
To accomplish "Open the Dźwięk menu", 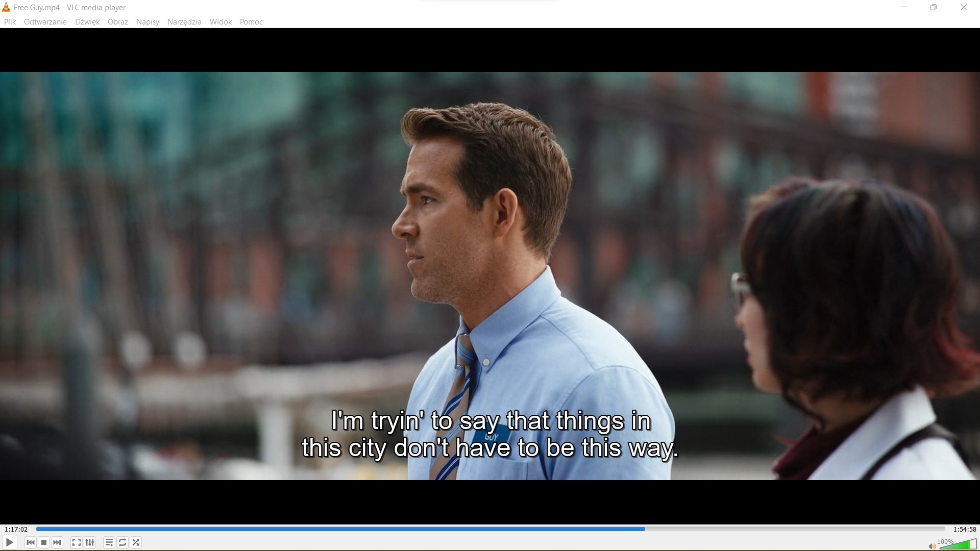I will (x=87, y=22).
